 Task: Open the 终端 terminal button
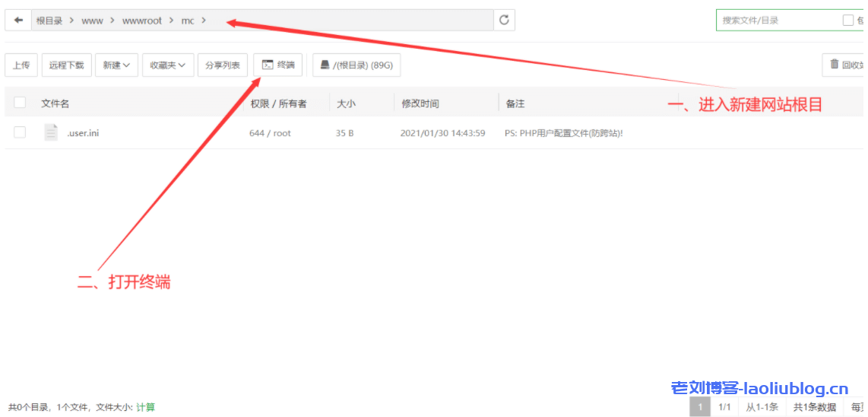(277, 65)
